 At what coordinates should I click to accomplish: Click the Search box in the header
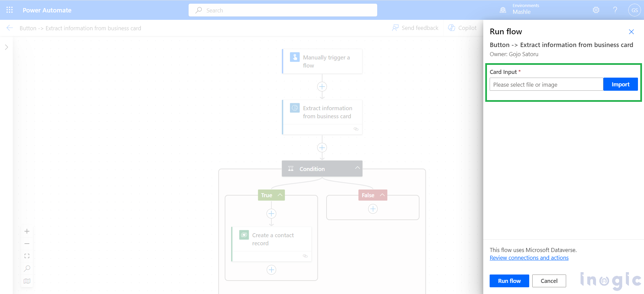coord(283,10)
